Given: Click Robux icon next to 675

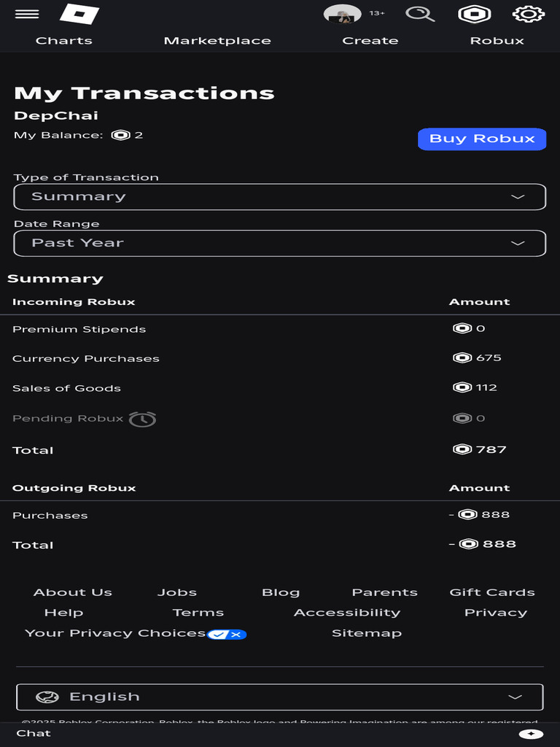Looking at the screenshot, I should tap(462, 357).
